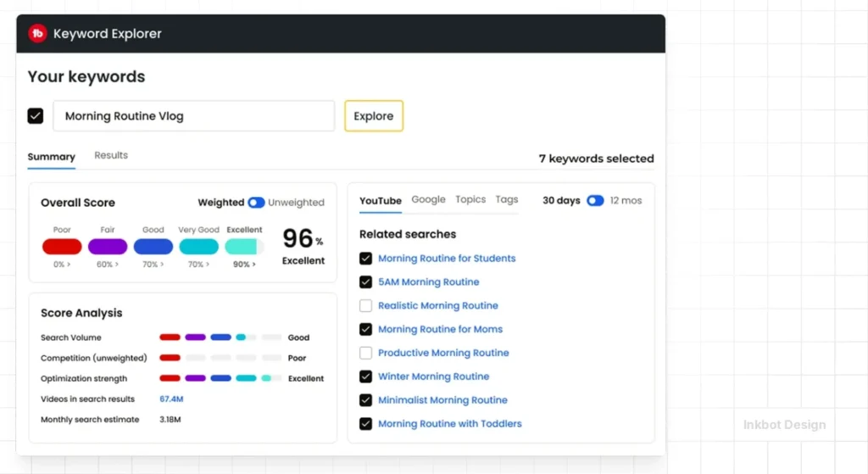Screen dimensions: 868x474
Task: Open the Tags tab
Action: tap(507, 200)
